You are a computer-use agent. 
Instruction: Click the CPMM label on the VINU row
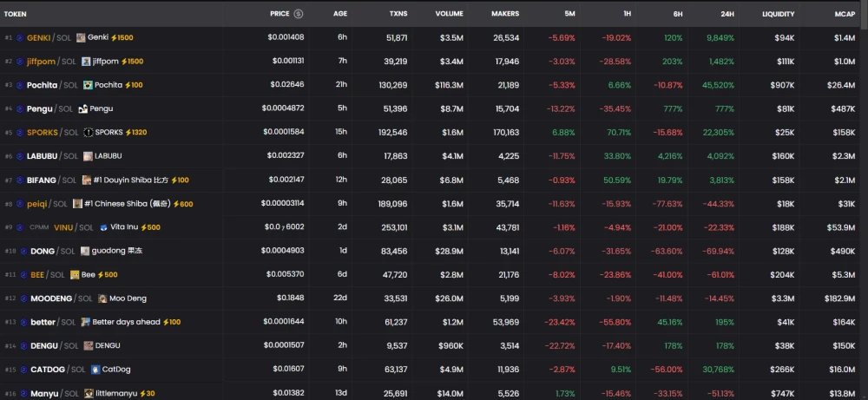(39, 227)
